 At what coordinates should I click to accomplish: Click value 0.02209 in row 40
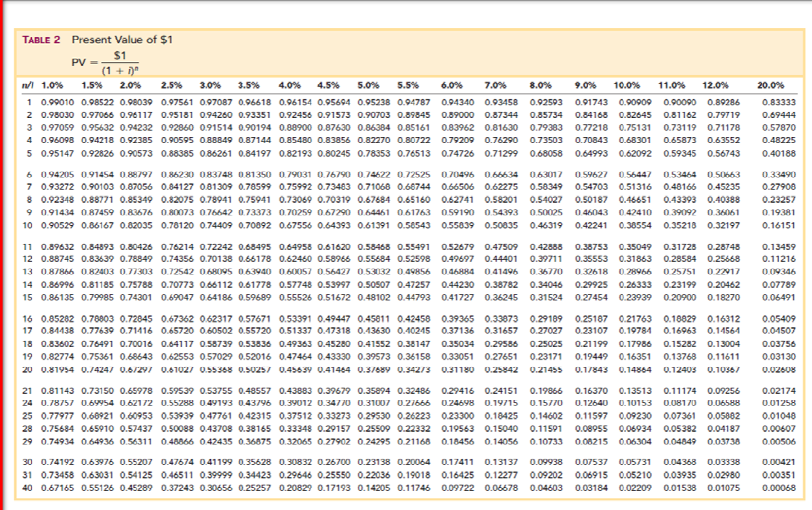pos(635,488)
